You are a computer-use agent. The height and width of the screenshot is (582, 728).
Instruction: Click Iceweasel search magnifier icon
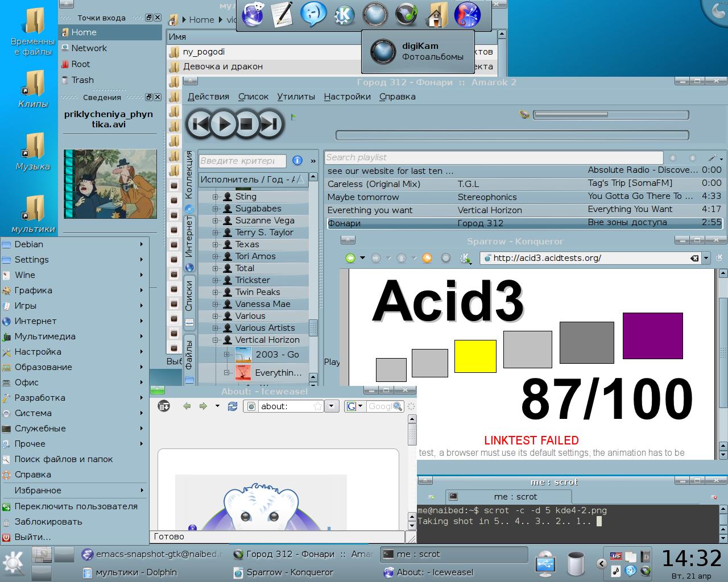click(x=398, y=406)
